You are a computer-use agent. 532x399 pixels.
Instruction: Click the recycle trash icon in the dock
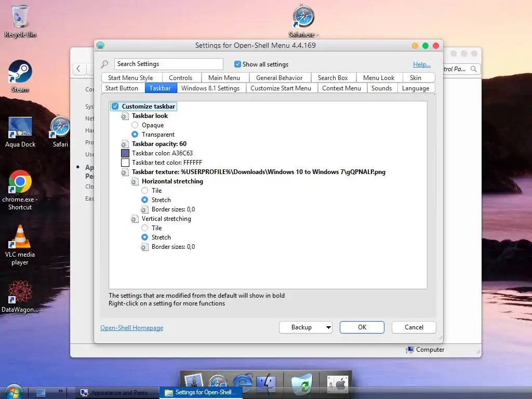coord(302,383)
